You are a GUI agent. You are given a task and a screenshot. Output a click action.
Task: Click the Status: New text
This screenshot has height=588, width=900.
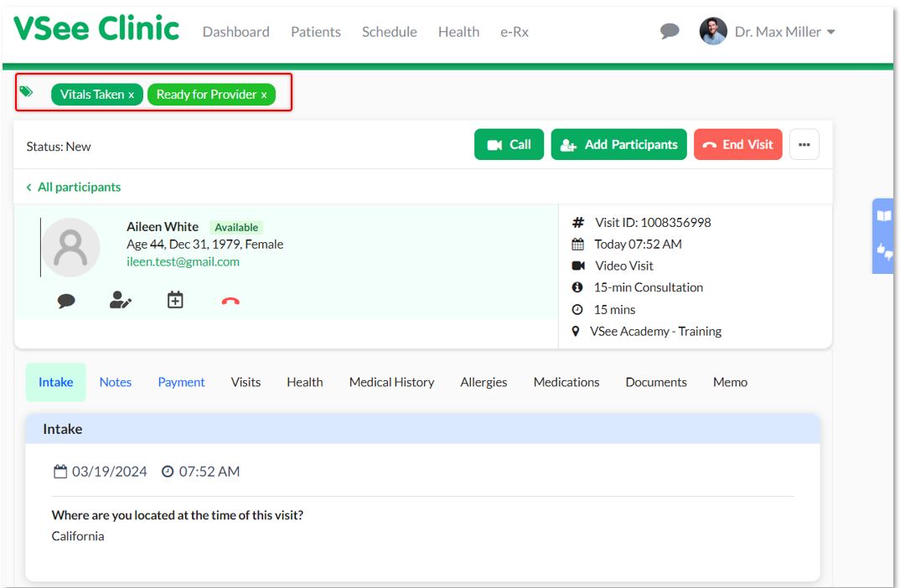pos(59,147)
